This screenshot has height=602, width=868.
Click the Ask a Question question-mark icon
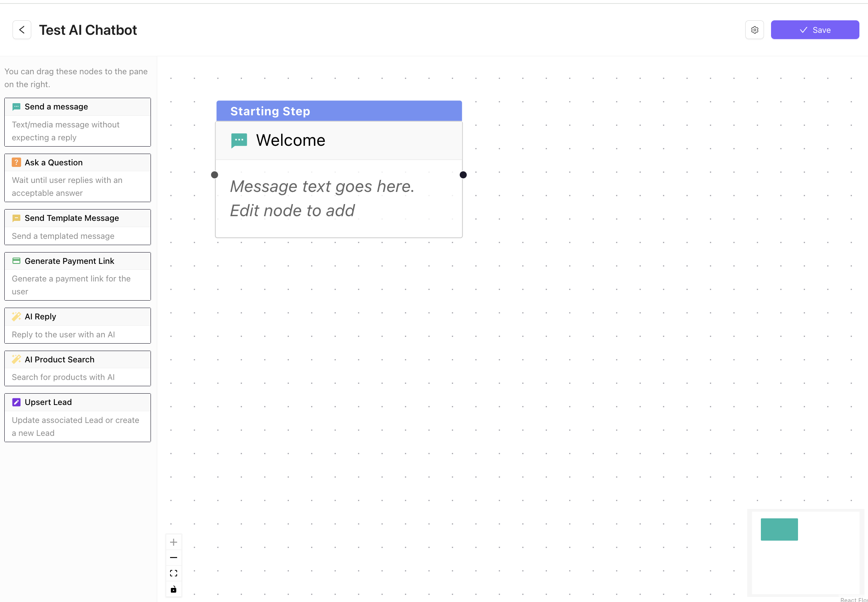coord(16,162)
